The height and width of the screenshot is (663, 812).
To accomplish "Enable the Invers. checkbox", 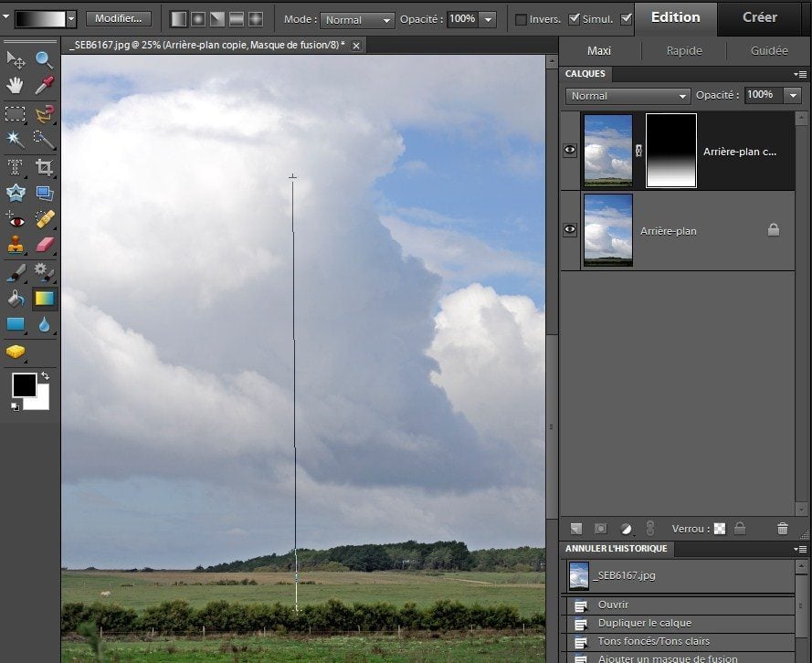I will [521, 19].
